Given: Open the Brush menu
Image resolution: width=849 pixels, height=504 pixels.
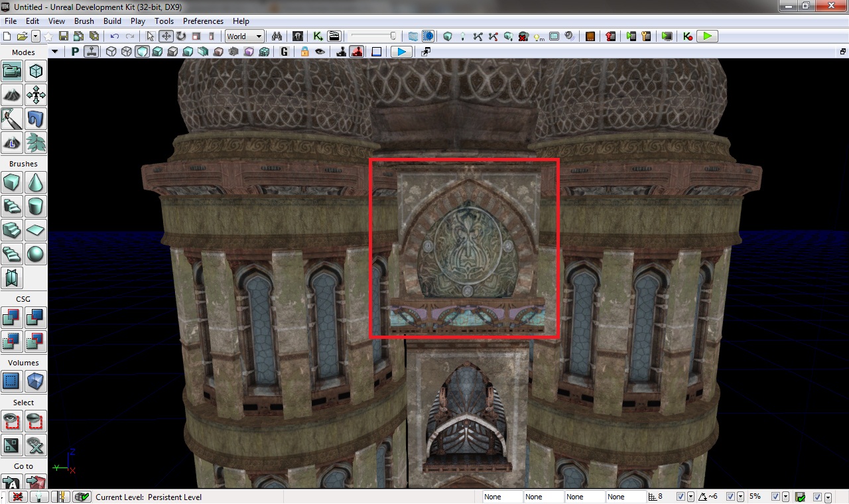Looking at the screenshot, I should click(84, 21).
